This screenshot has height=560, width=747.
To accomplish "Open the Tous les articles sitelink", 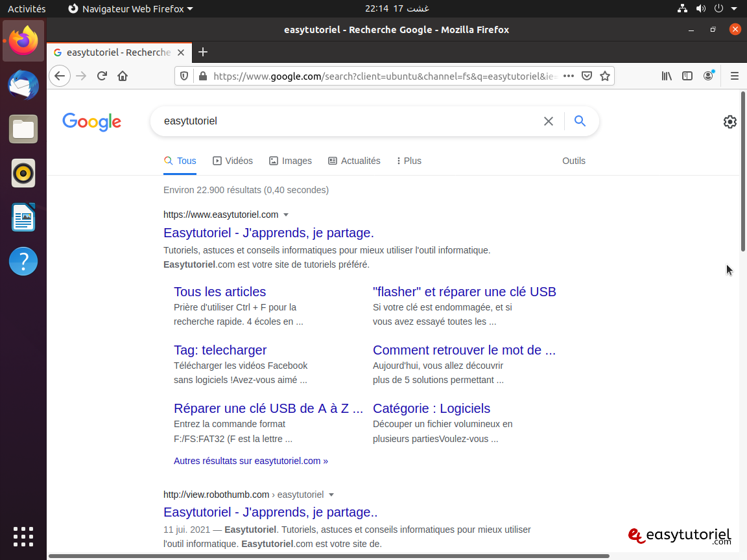I will tap(220, 292).
